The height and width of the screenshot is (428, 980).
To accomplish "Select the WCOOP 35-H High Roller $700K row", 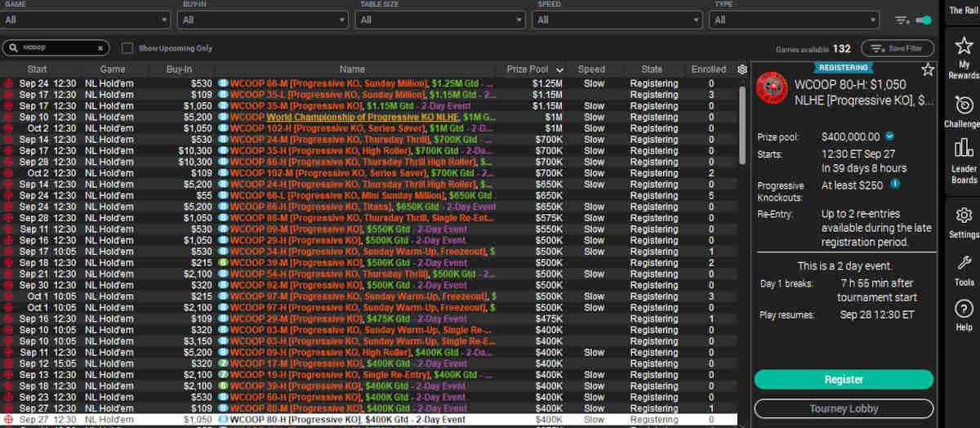I will 367,150.
